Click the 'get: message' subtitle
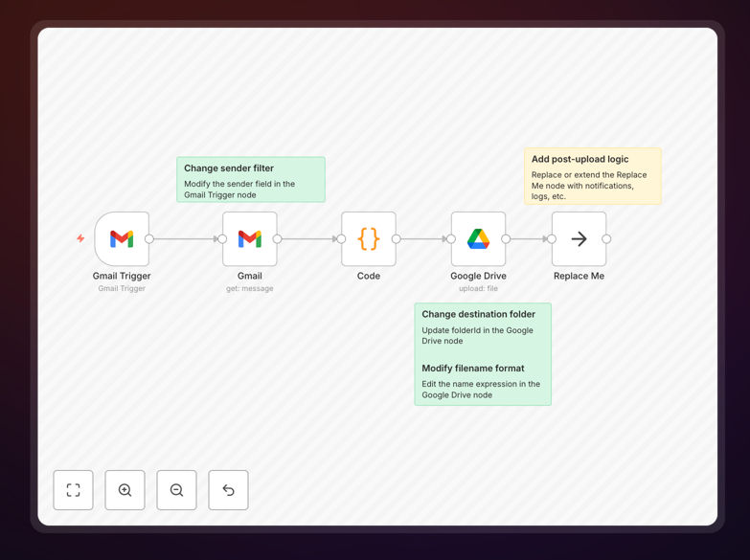This screenshot has height=560, width=750. (x=250, y=288)
